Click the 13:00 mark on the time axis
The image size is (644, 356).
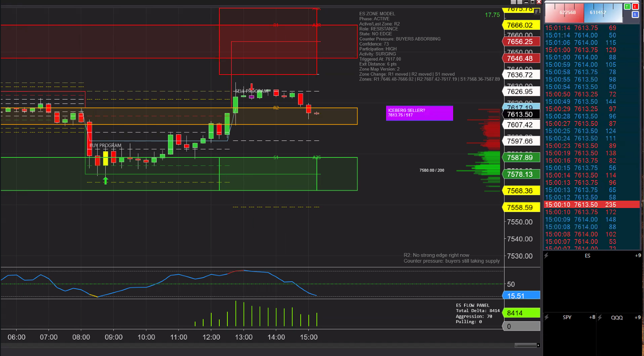[x=244, y=337]
